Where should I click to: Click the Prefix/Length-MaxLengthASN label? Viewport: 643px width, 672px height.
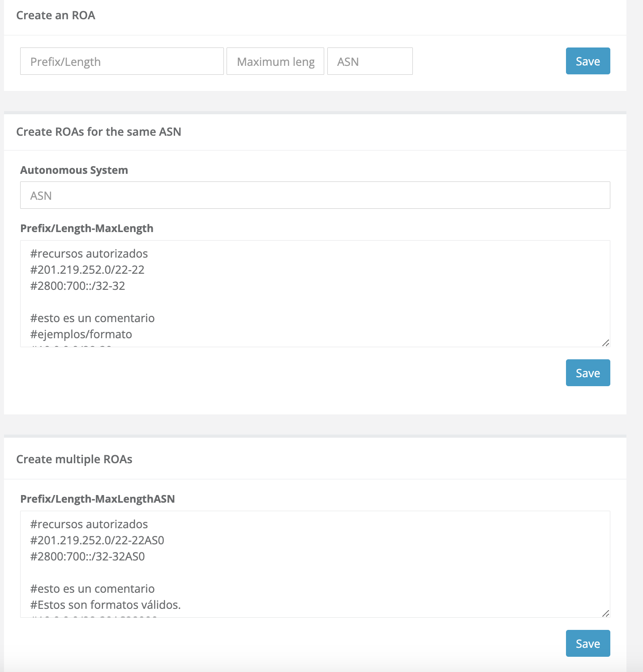(97, 499)
